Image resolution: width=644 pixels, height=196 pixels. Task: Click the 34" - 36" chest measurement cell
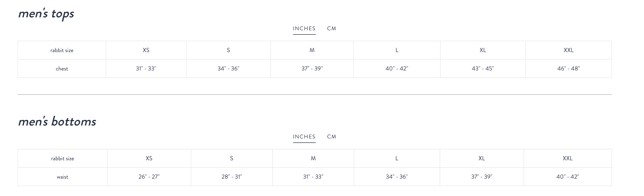pos(228,68)
